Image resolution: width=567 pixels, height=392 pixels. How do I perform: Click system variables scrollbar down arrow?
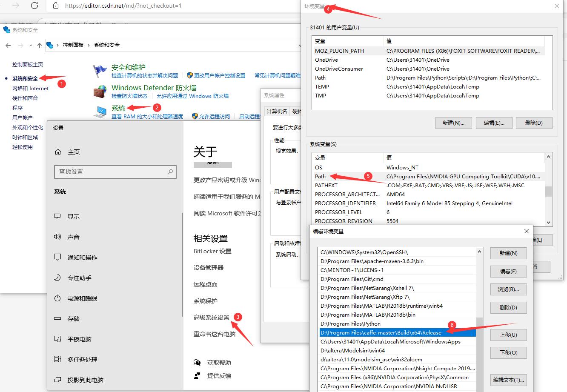[548, 222]
